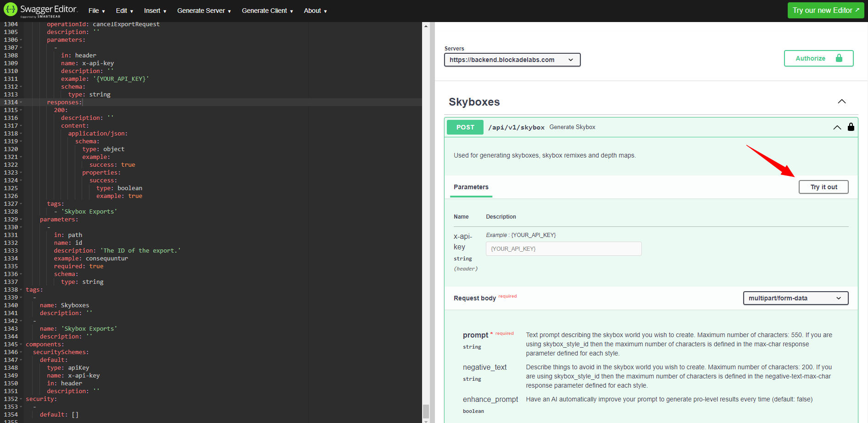The height and width of the screenshot is (423, 868).
Task: Fold code at line 1314 gutter arrow
Action: 21,102
